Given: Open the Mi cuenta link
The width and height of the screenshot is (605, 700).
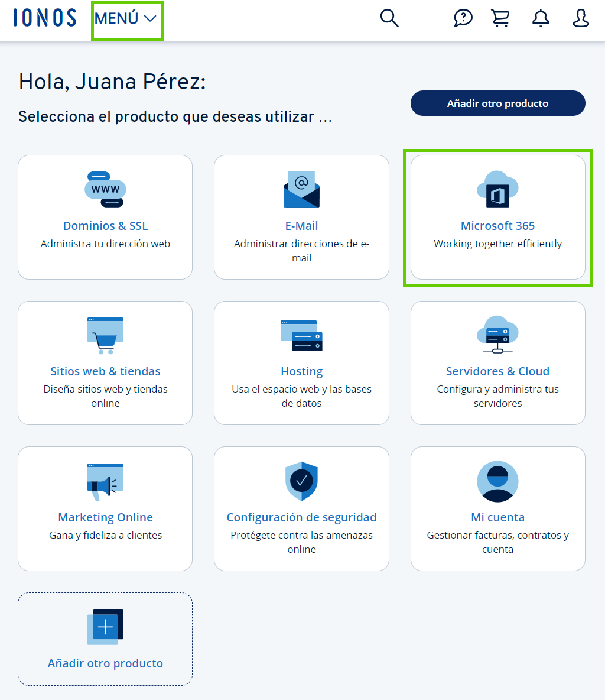Looking at the screenshot, I should pyautogui.click(x=497, y=517).
